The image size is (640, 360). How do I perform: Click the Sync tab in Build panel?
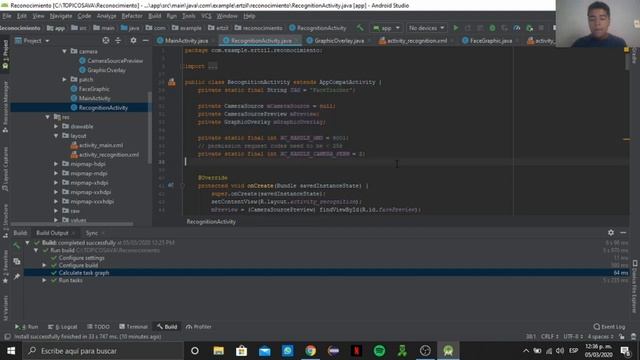click(92, 233)
